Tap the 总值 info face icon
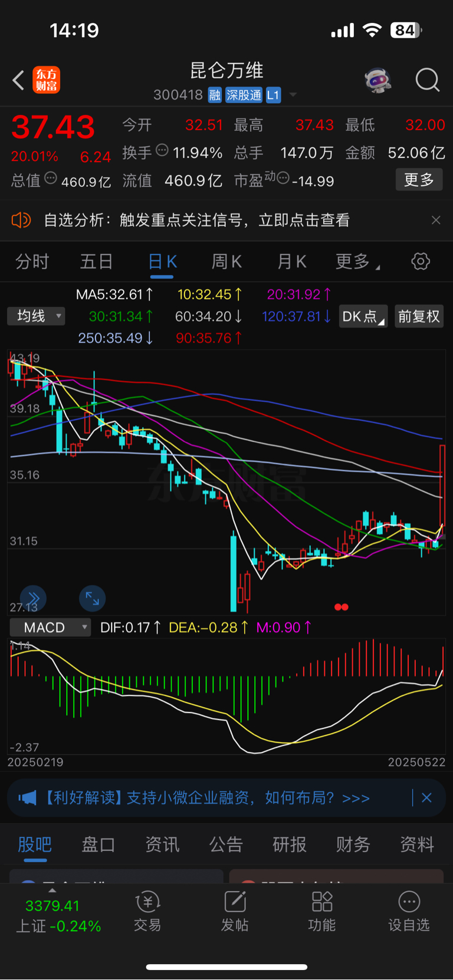This screenshot has height=980, width=453. [51, 178]
